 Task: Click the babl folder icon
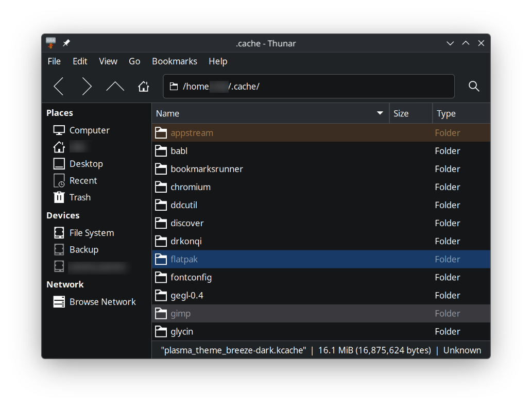[x=161, y=151]
